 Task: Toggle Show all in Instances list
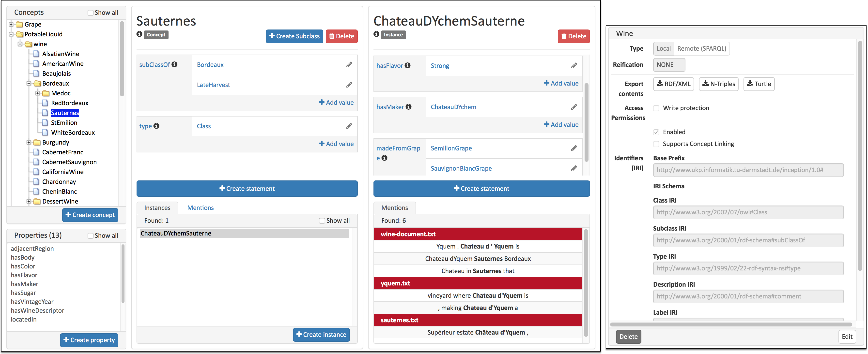pyautogui.click(x=322, y=221)
